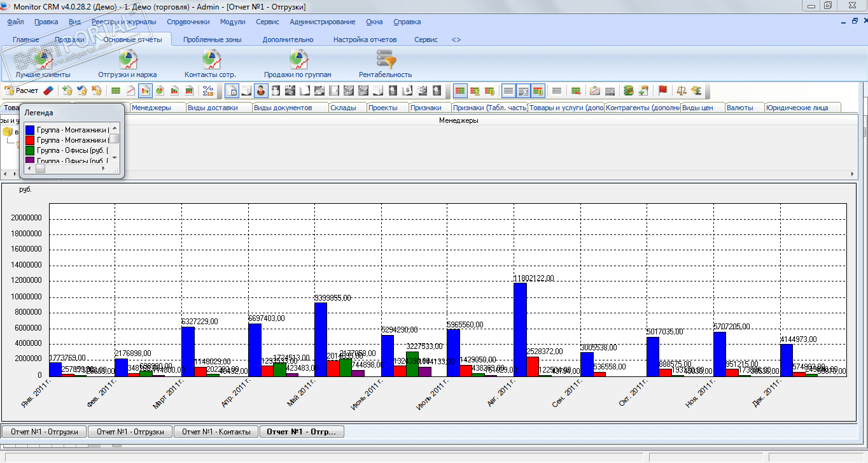868x463 pixels.
Task: Select the line chart view icon
Action: point(130,90)
